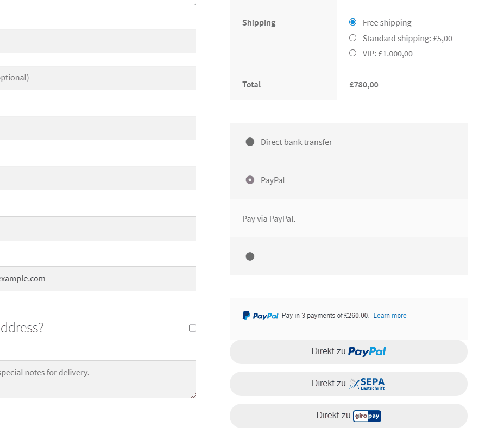This screenshot has height=440, width=504.
Task: Select Direct bank transfer payment
Action: pos(250,142)
